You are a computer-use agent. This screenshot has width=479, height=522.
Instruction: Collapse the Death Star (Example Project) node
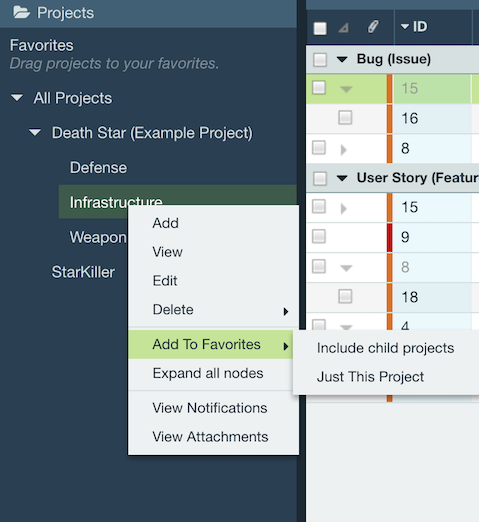[35, 133]
